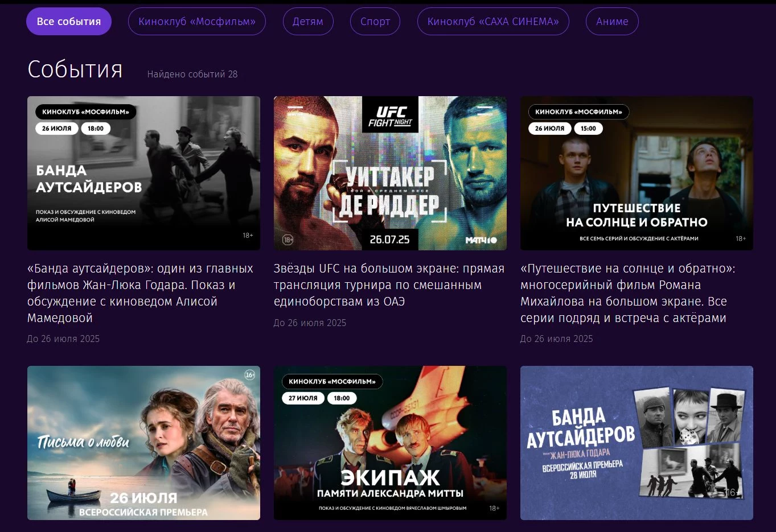Show only «Аниме» events

point(612,22)
